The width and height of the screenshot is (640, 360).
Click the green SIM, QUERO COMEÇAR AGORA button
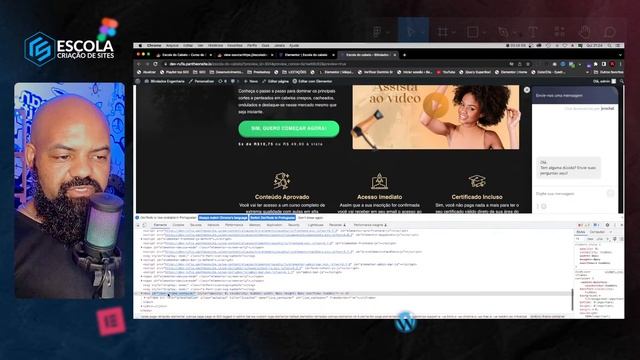(x=289, y=129)
